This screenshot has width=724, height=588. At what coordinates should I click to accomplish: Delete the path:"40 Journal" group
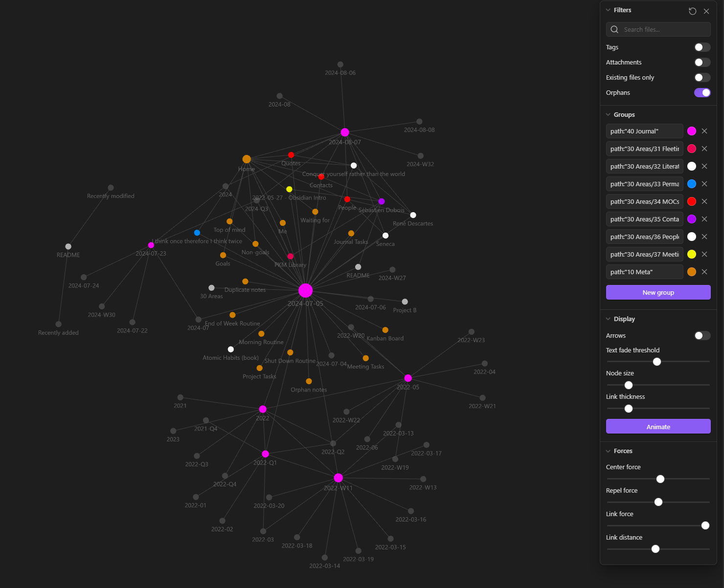click(x=704, y=131)
